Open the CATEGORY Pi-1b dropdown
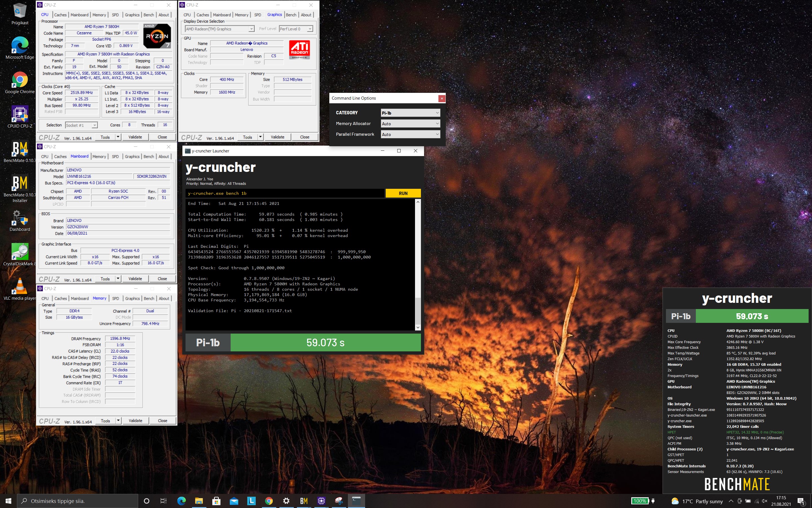Image resolution: width=812 pixels, height=508 pixels. [410, 113]
